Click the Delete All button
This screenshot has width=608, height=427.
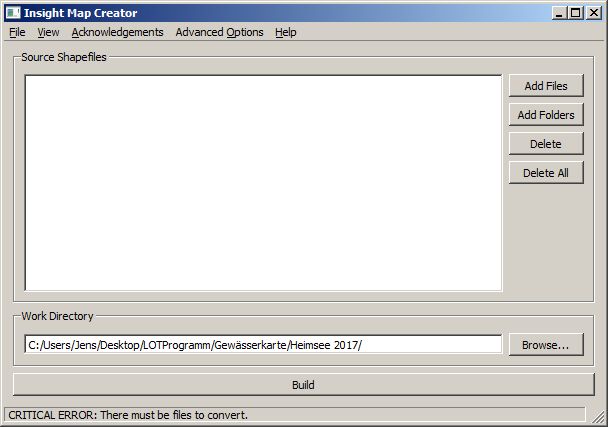tap(545, 173)
